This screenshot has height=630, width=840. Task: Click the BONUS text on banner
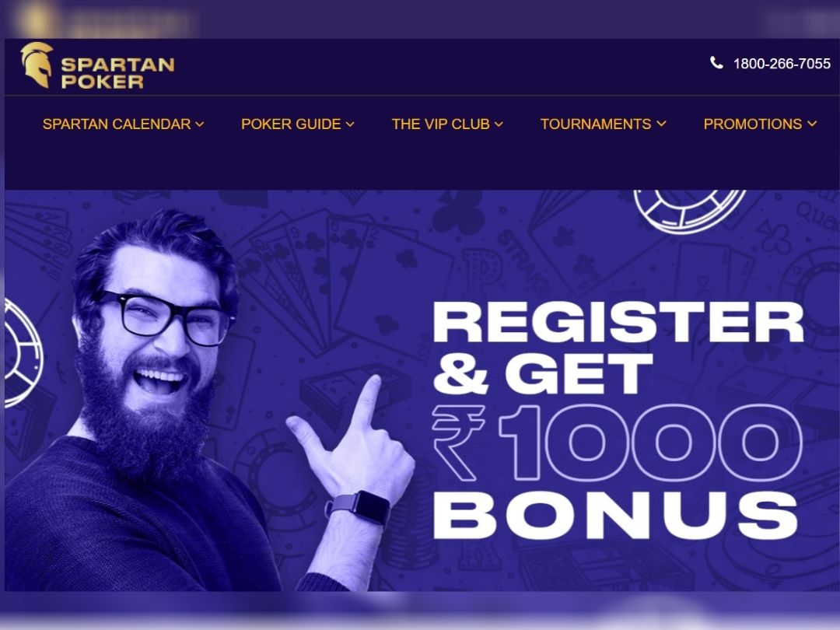616,515
